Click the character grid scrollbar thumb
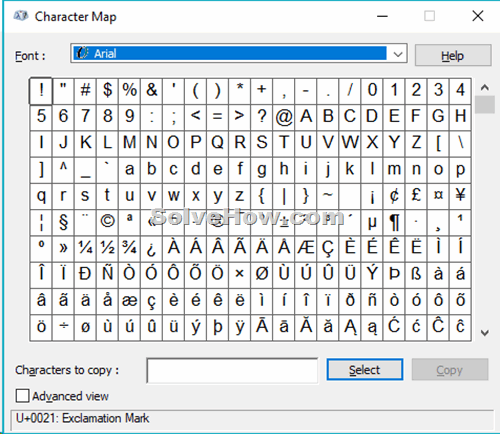 coord(484,104)
